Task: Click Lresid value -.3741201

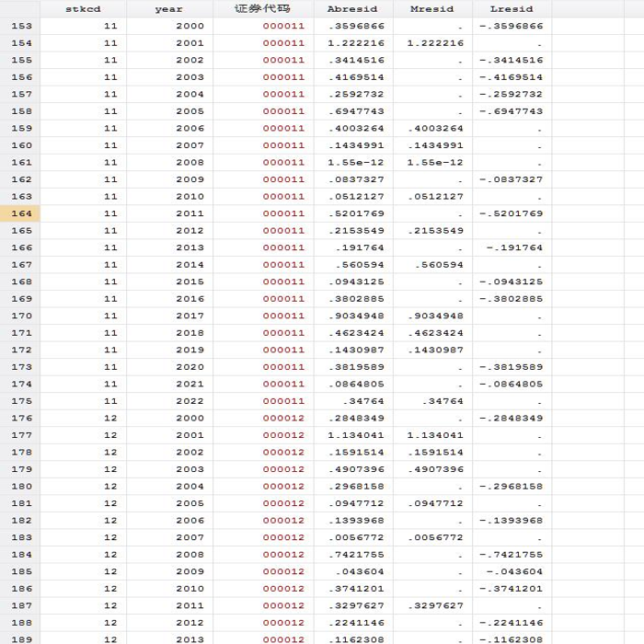Action: (x=512, y=589)
